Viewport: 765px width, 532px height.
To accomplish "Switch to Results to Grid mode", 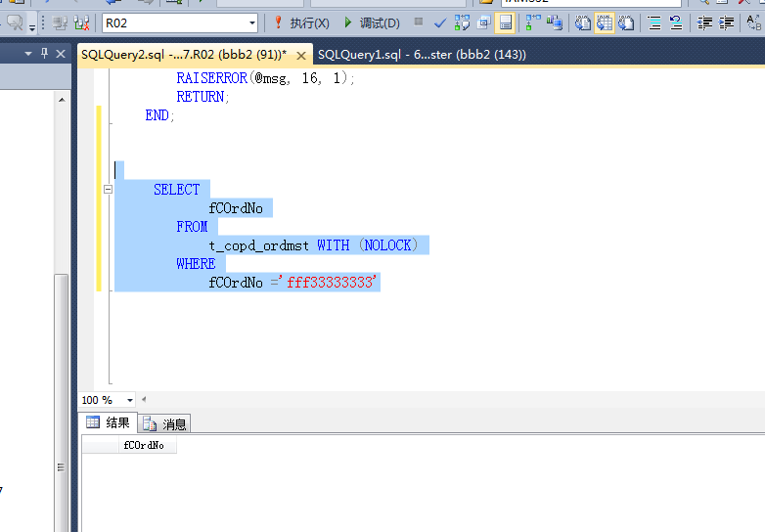I will 604,22.
